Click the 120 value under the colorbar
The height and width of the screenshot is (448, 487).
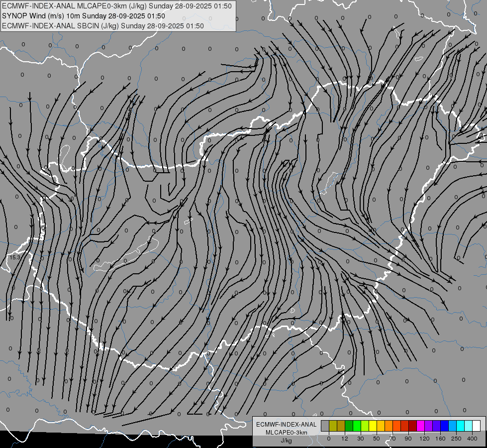pyautogui.click(x=424, y=439)
